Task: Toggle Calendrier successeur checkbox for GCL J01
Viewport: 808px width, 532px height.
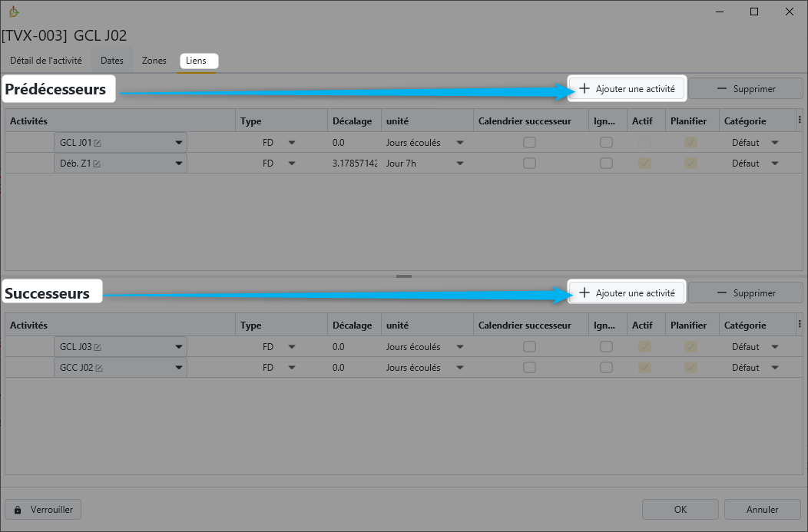Action: pos(529,143)
